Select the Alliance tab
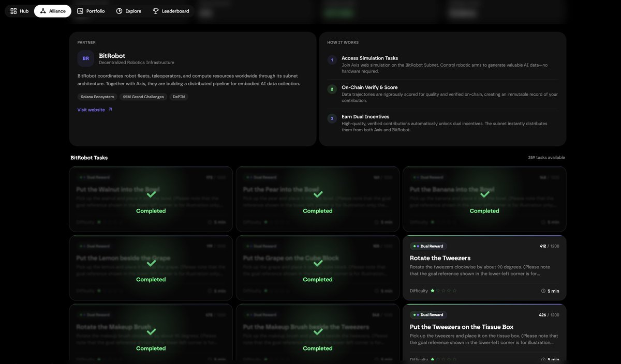Viewport: 621px width, 364px height. pyautogui.click(x=53, y=11)
